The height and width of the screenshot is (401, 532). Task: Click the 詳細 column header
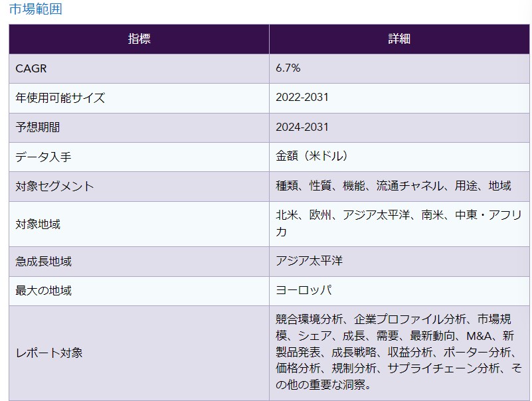coord(399,39)
